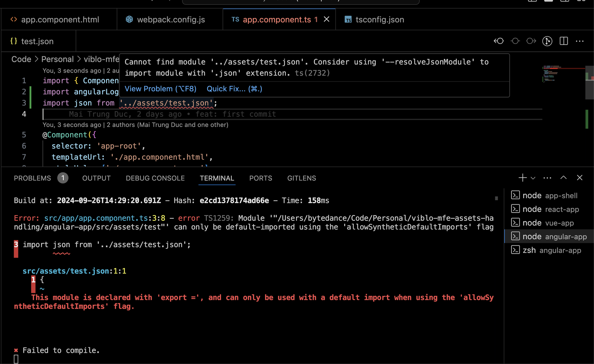The width and height of the screenshot is (594, 364).
Task: Click the TypeScript icon on tsconfig.json tab
Action: tap(348, 19)
